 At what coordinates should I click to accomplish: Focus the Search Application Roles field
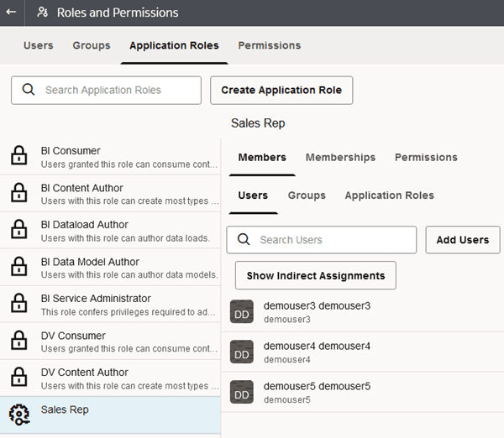[x=118, y=90]
